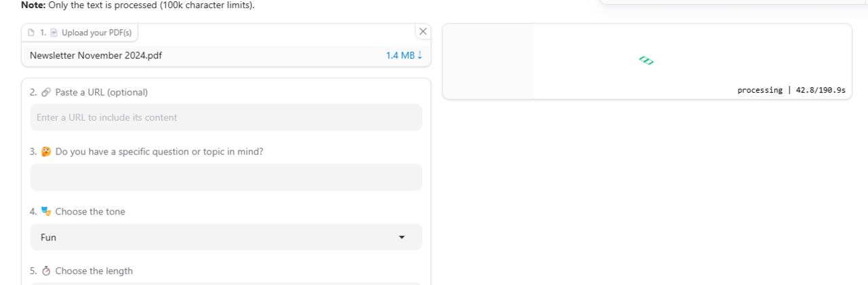This screenshot has width=868, height=285.
Task: Click the download arrow next to 1.4 MB
Action: point(420,56)
